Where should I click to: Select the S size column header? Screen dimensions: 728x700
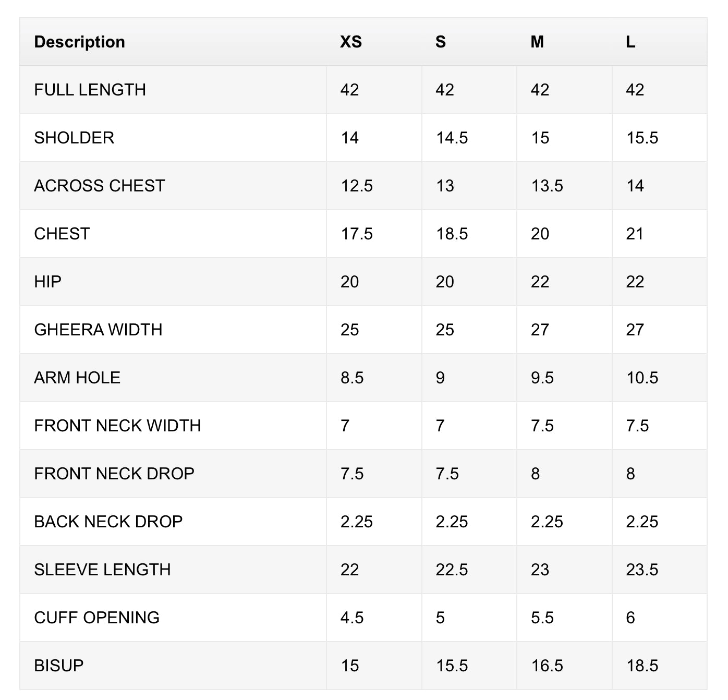(441, 42)
